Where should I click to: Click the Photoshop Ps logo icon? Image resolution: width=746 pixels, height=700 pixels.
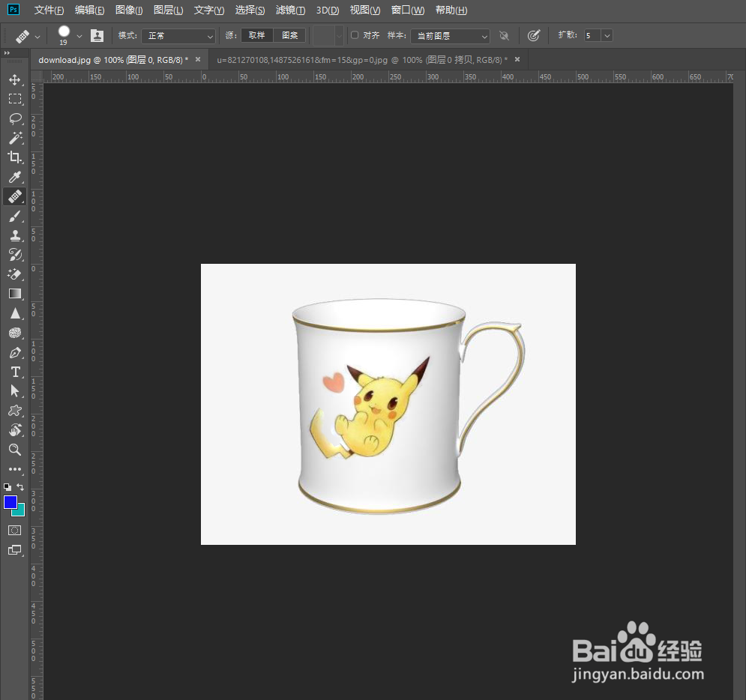tap(13, 10)
